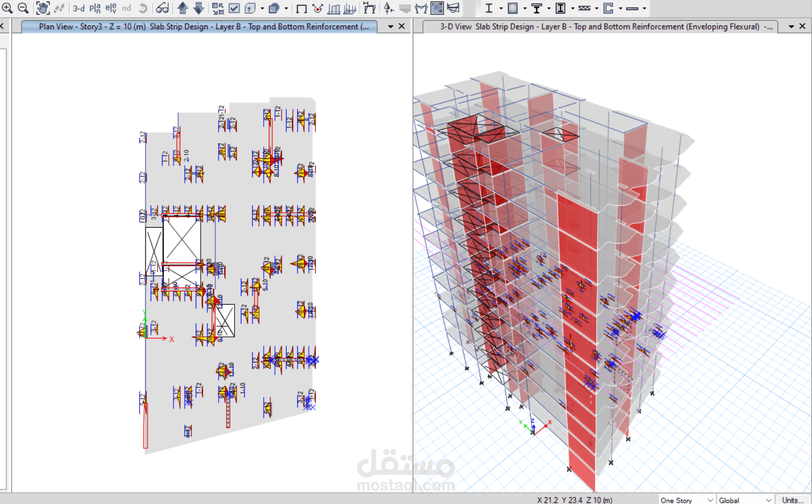The width and height of the screenshot is (812, 504).
Task: Open Plan View window list arrow
Action: point(391,26)
